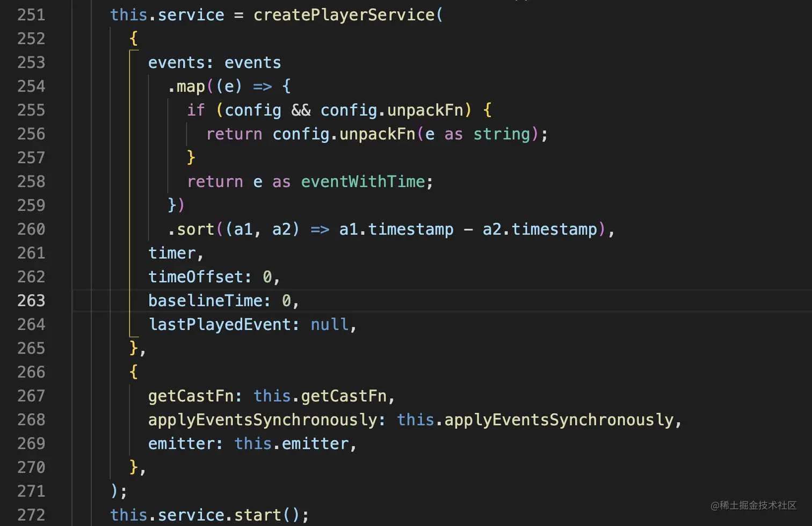Viewport: 812px width, 526px height.
Task: Click line number 261 in the gutter
Action: click(x=31, y=253)
